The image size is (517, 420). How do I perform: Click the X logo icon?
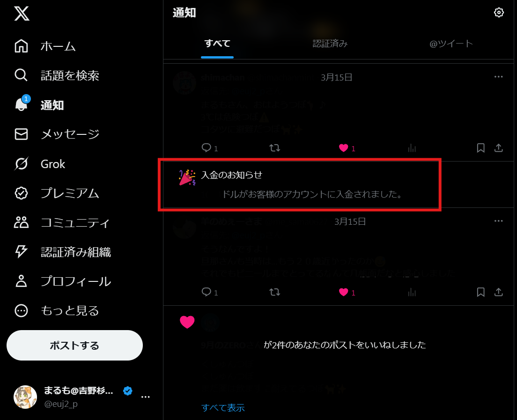click(22, 14)
